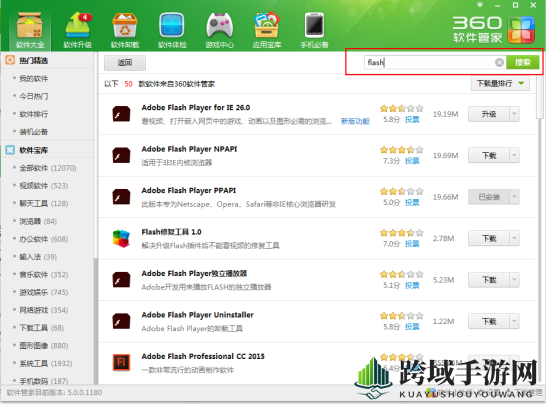Image resolution: width=546 pixels, height=404 pixels.
Task: Click 下载 for Flash Player Uninstaller
Action: click(x=489, y=321)
